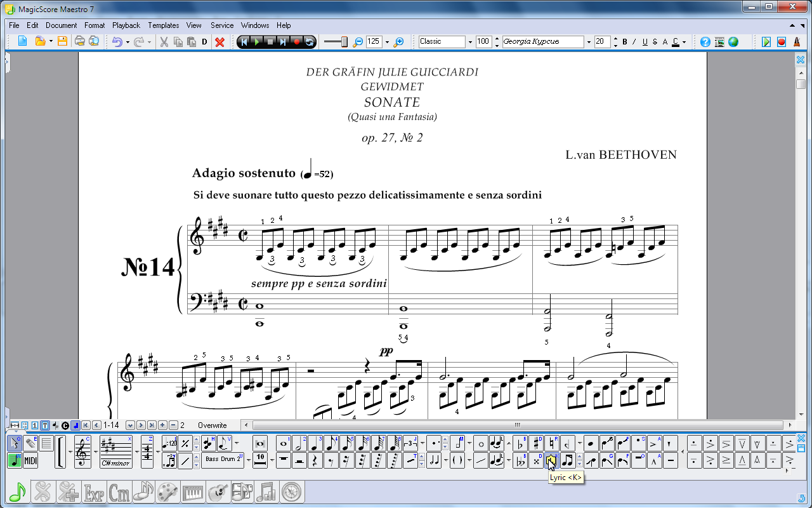Open print preview icon
The image size is (812, 508).
point(94,42)
